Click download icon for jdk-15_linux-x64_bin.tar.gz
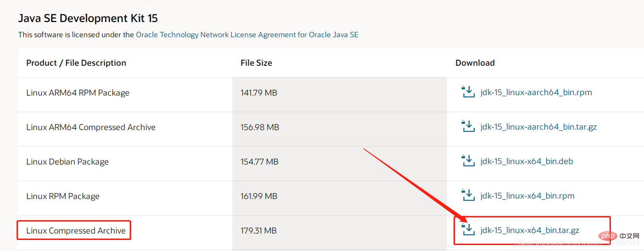Screen dimensions: 644x251 point(468,230)
